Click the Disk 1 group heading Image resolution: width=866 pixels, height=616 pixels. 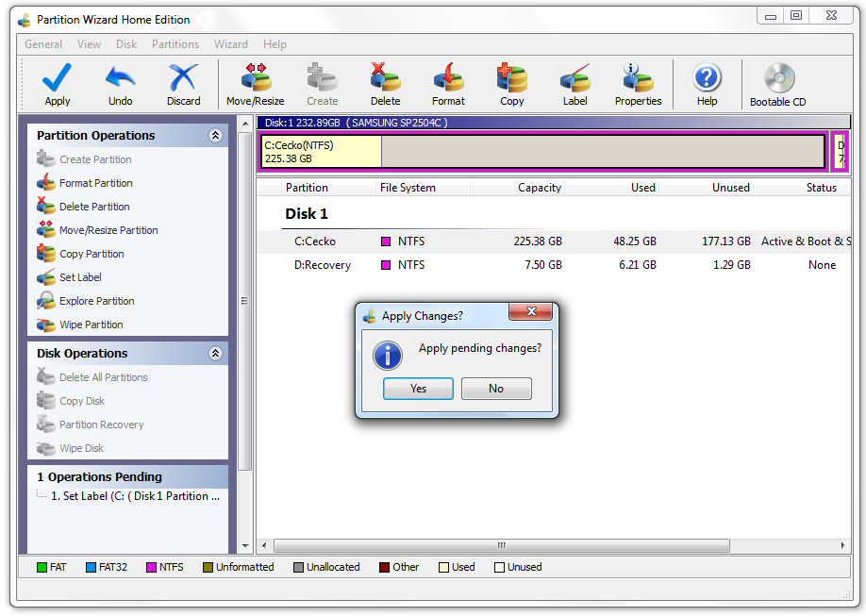click(307, 214)
